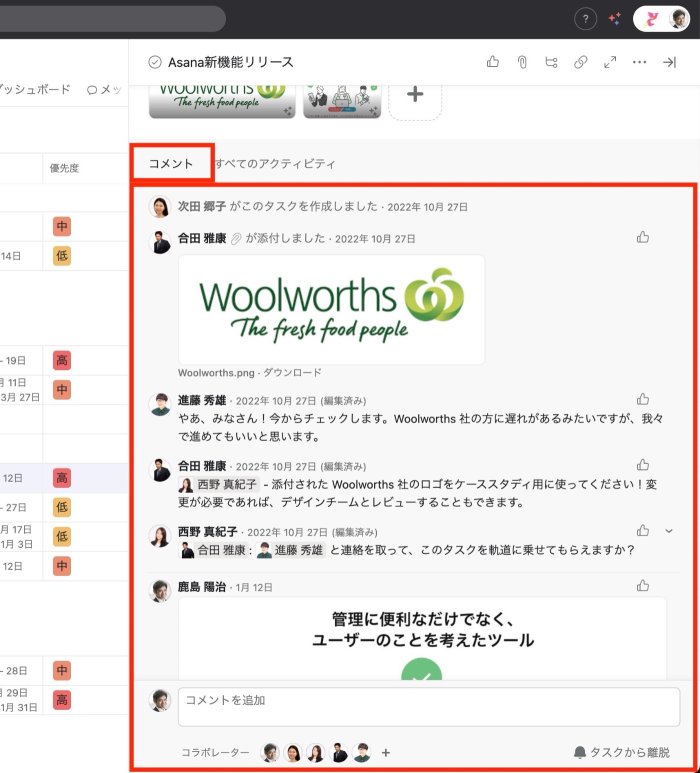Click タスクから離脱 to leave task
The image size is (700, 773).
[621, 752]
